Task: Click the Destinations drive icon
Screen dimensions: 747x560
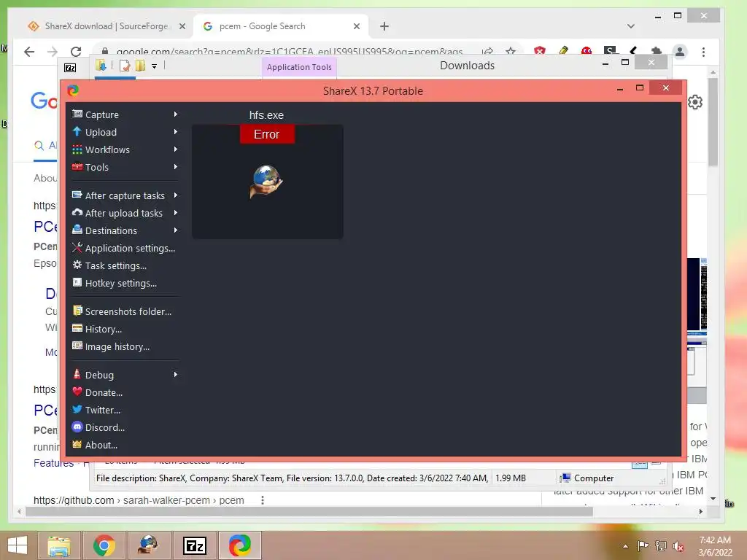Action: (77, 230)
